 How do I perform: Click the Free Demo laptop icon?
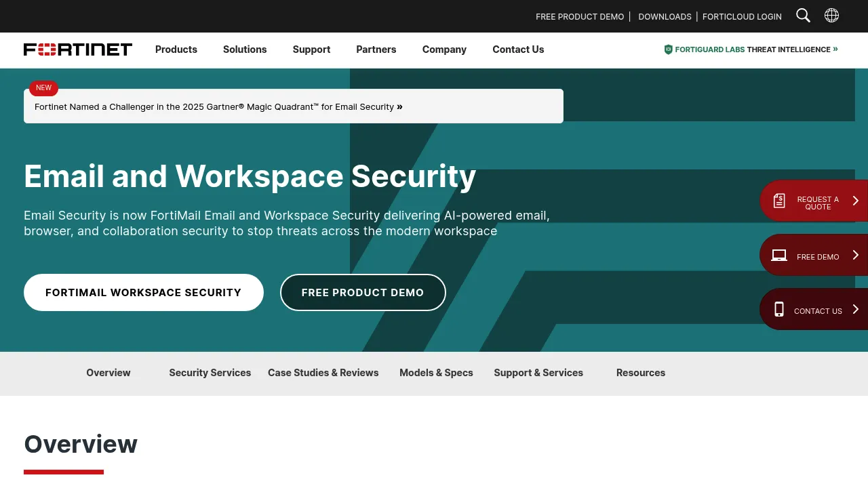(x=779, y=256)
